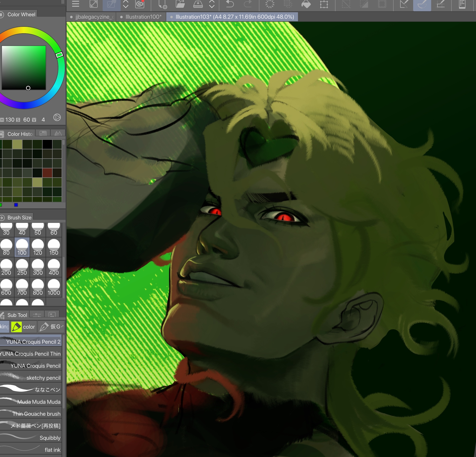Click the circled arrow beside HSV values
Screen dimensions: 476x457
point(57,117)
